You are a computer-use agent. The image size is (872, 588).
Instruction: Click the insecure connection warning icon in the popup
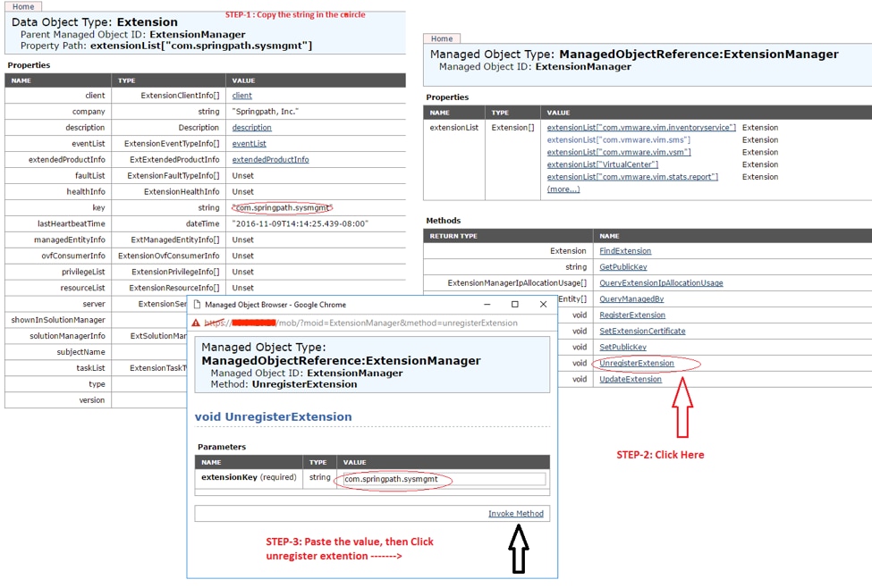click(196, 323)
